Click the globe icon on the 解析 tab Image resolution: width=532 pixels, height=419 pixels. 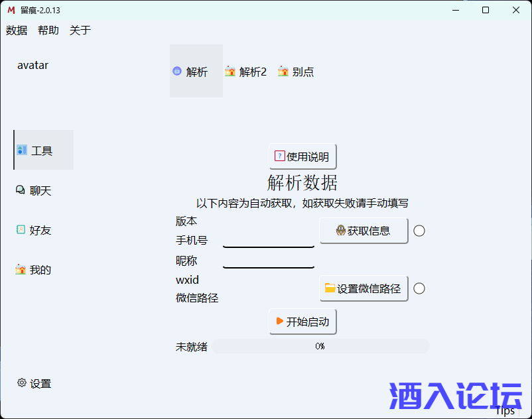coord(176,71)
